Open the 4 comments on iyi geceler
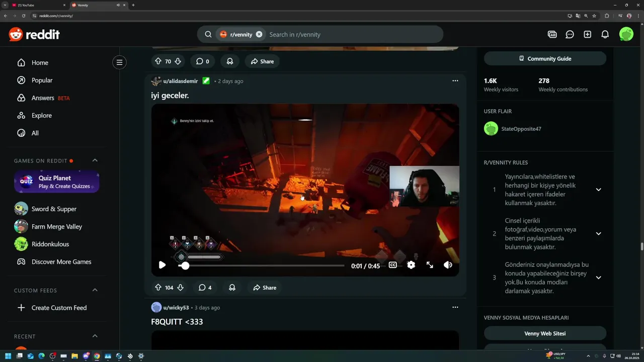 coord(205,288)
